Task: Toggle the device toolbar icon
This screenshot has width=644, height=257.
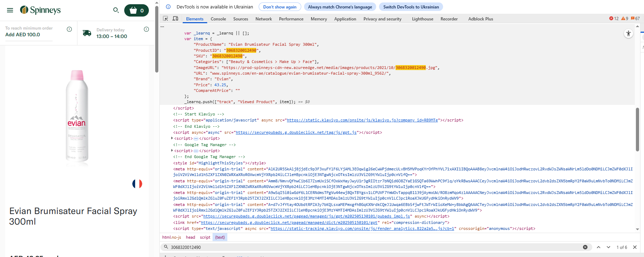Action: [x=175, y=19]
